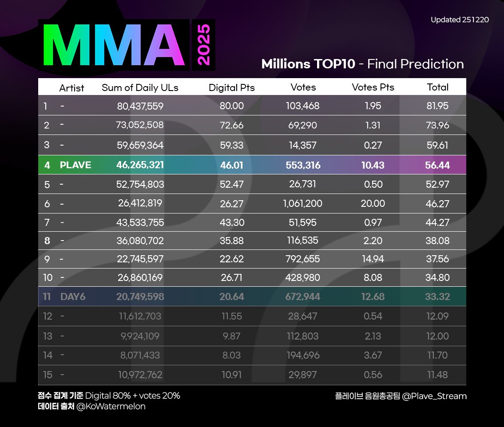Click the @KoWatermelon data source credit
Image resolution: width=504 pixels, height=427 pixels.
point(111,407)
